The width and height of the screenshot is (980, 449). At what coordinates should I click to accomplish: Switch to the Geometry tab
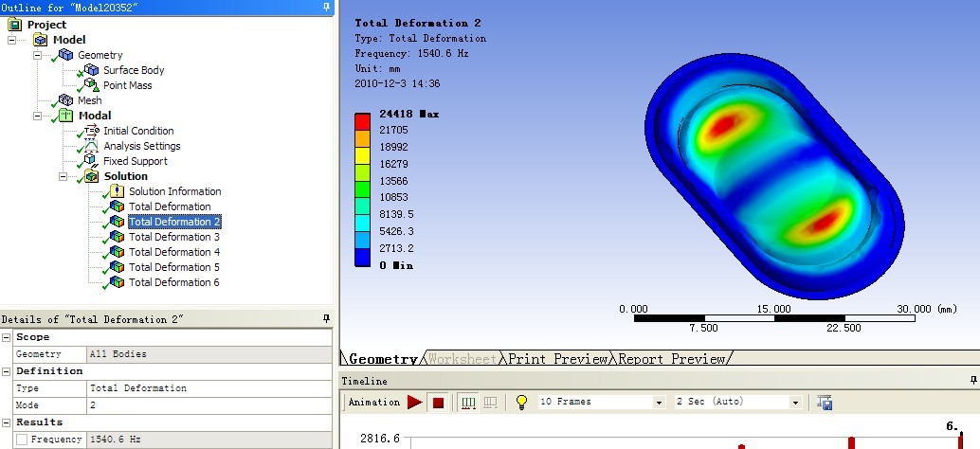pyautogui.click(x=382, y=358)
